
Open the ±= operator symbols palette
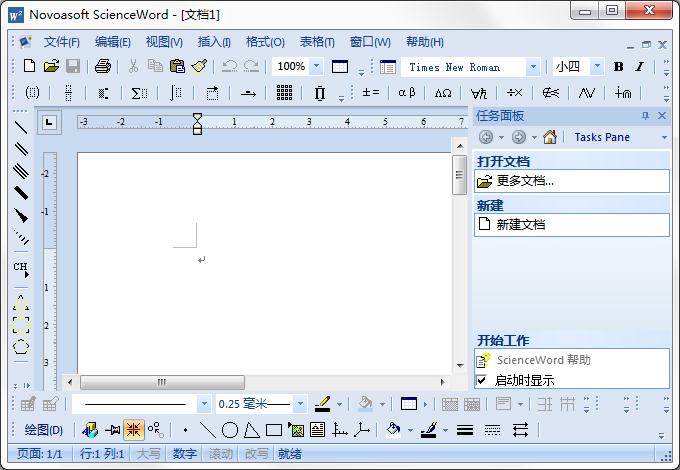[371, 92]
